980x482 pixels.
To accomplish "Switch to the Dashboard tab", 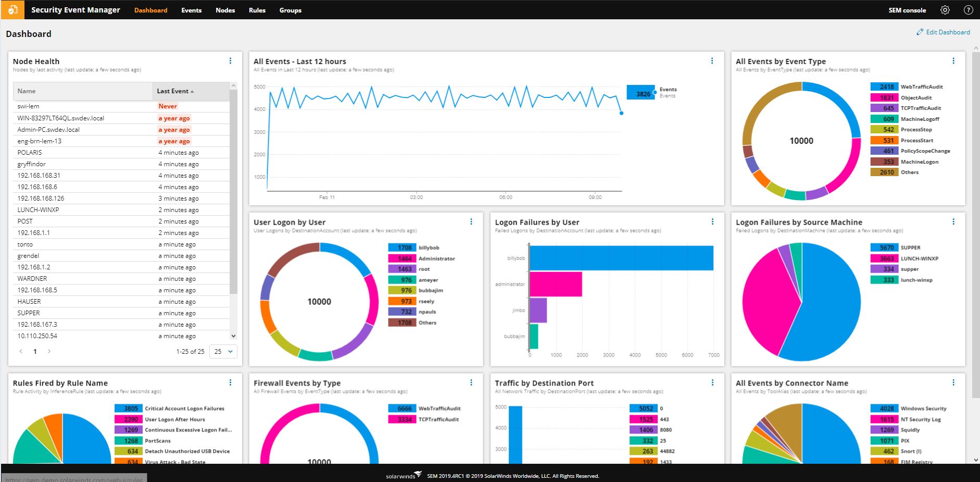I will click(151, 10).
